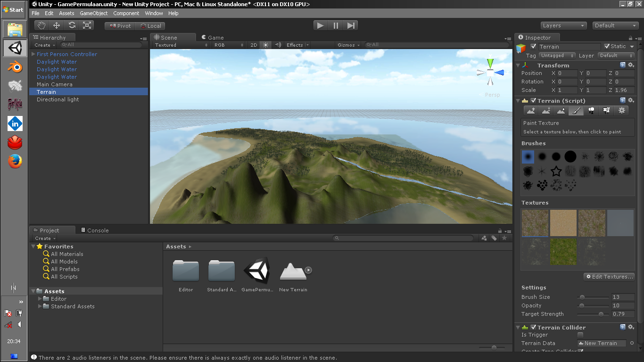
Task: Open the Window menu
Action: click(x=154, y=13)
